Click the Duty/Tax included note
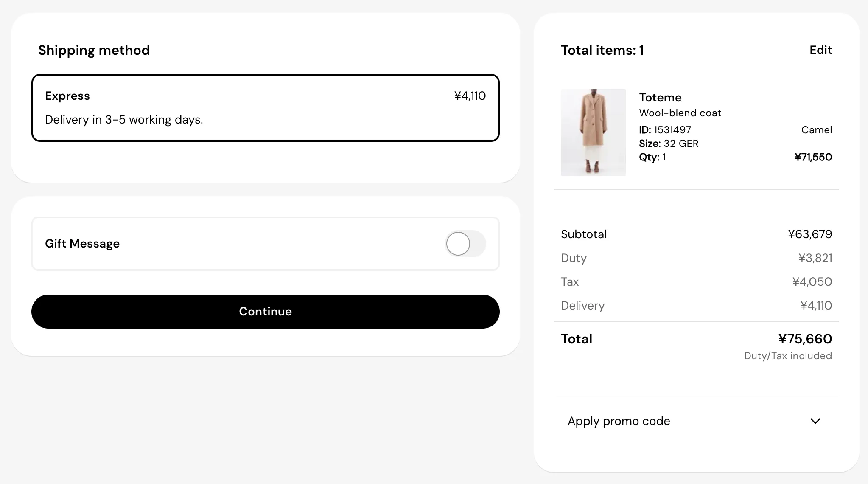This screenshot has height=484, width=868. pyautogui.click(x=788, y=356)
